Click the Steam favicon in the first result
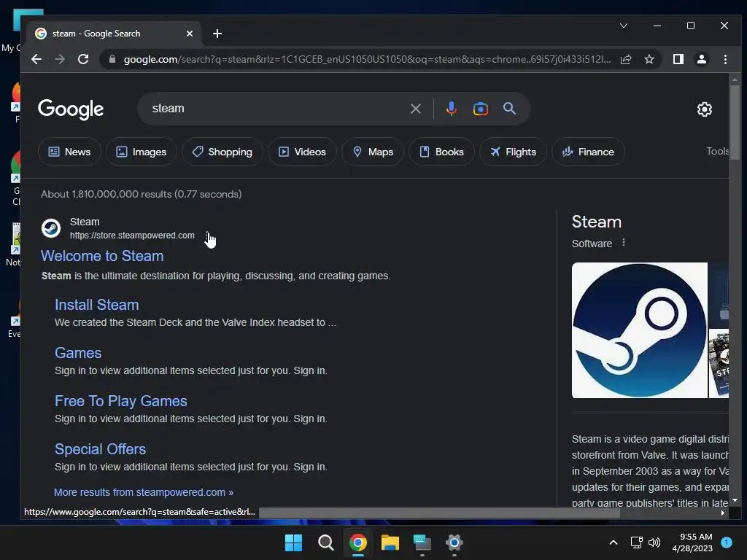 (51, 228)
